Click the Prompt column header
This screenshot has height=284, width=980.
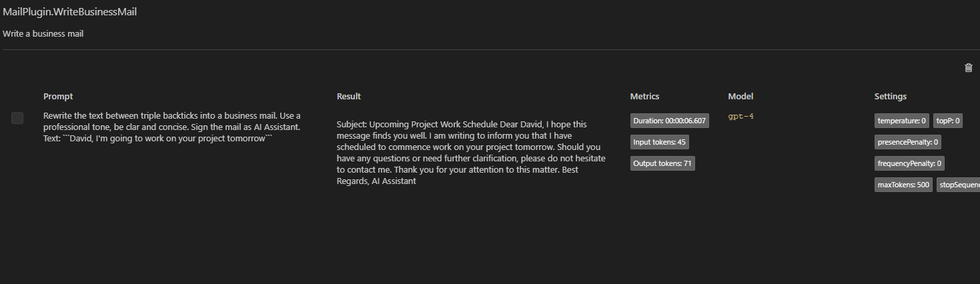coord(58,97)
